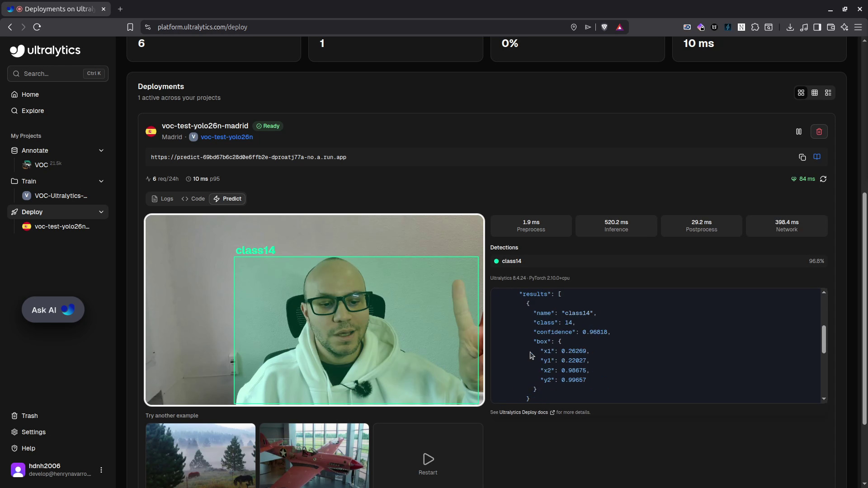Open user account options menu dots
The height and width of the screenshot is (488, 868).
pos(101,470)
